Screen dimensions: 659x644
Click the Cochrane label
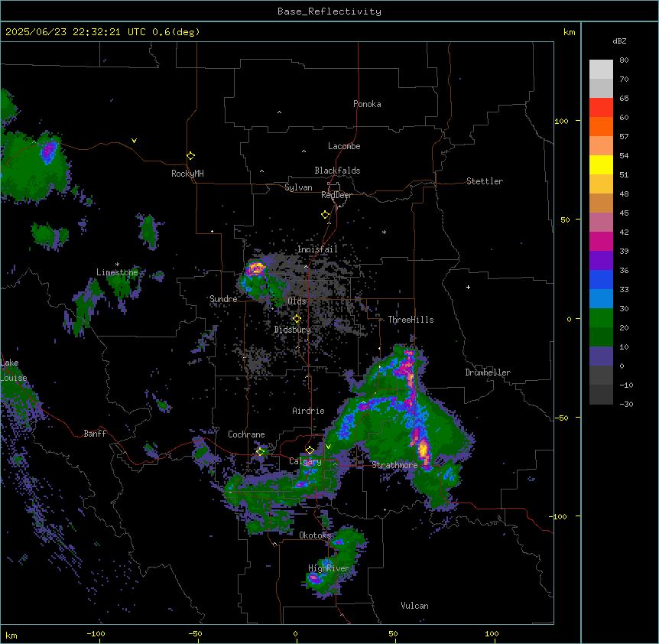point(246,434)
